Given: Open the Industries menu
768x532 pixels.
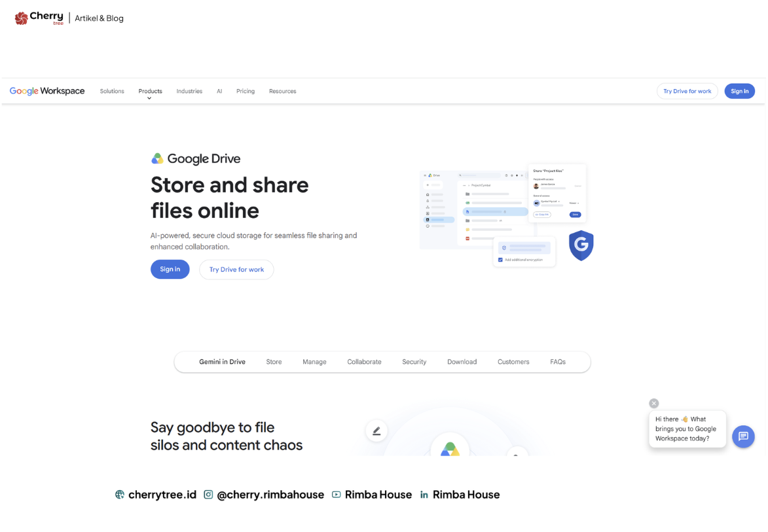Looking at the screenshot, I should tap(190, 91).
